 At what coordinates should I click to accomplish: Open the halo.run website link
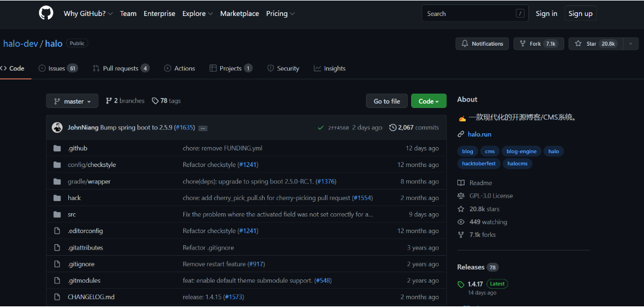(479, 134)
